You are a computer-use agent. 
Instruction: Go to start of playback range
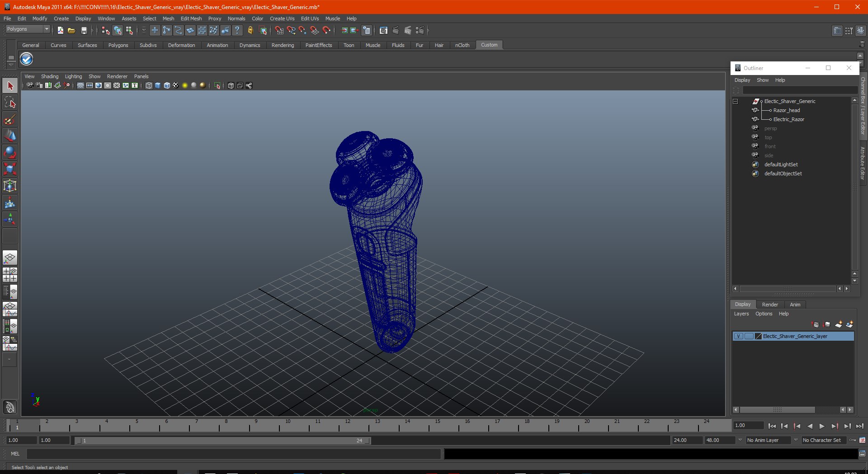(x=772, y=426)
